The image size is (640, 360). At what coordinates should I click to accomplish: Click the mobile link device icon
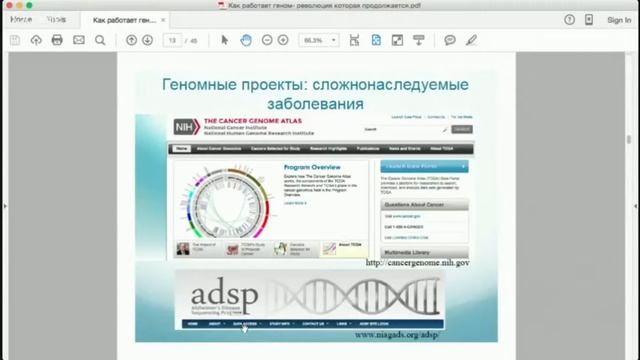point(589,20)
